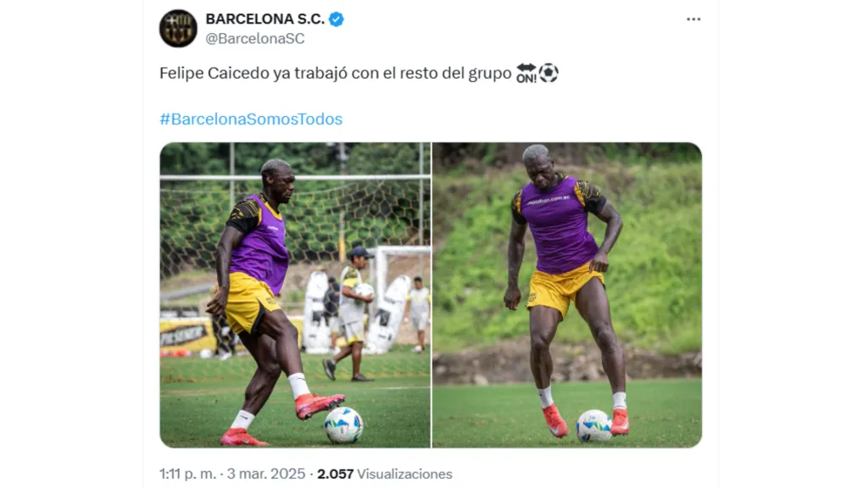Click the Barcelona S.C. profile avatar
Image resolution: width=868 pixels, height=488 pixels.
(178, 28)
